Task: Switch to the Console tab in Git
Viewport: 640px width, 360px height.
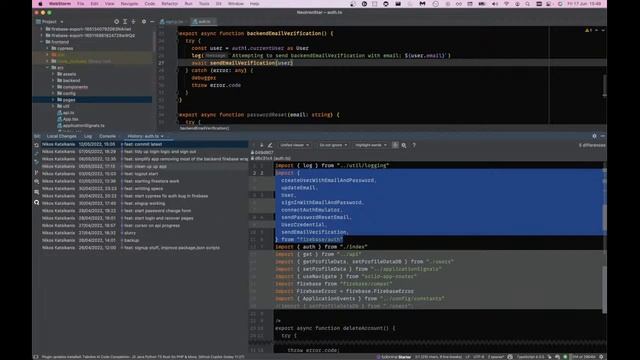Action: tap(107, 136)
